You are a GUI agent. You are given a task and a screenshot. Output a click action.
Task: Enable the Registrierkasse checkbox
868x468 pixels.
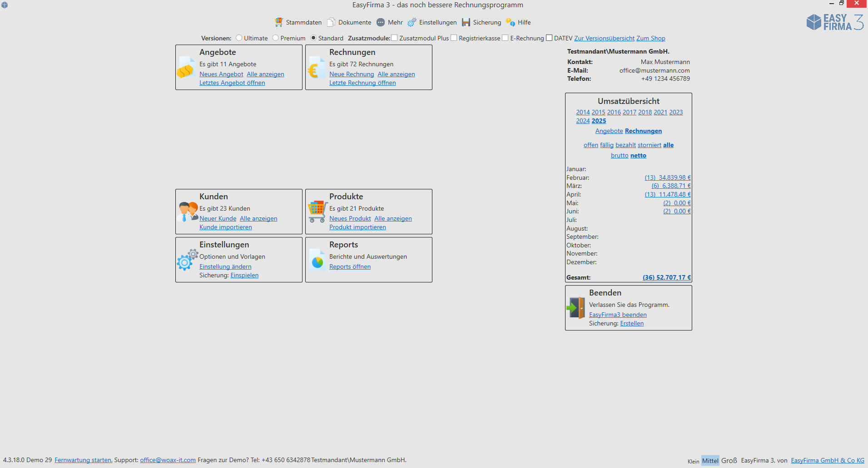point(454,38)
